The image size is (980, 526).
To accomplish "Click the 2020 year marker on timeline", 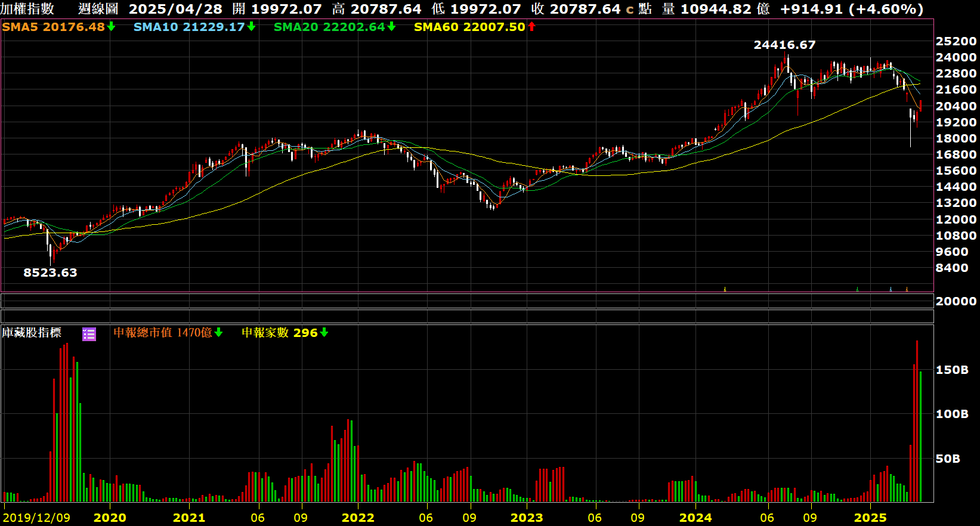I will (x=110, y=518).
